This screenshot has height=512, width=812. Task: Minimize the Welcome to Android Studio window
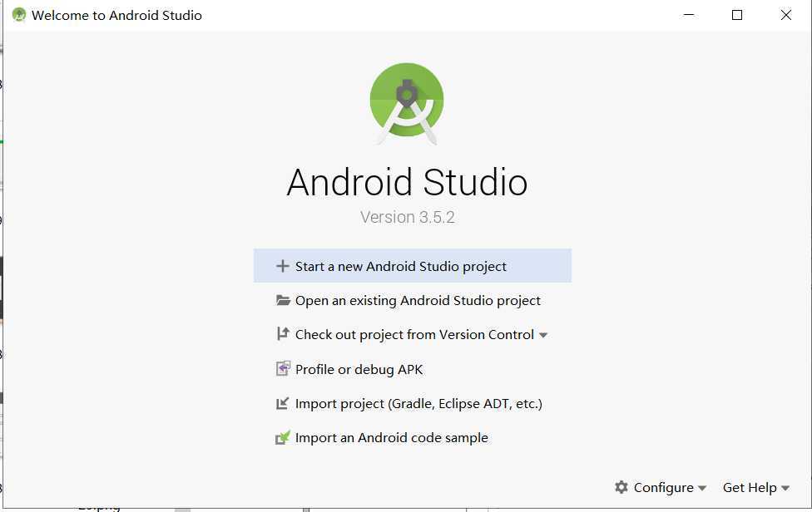688,15
